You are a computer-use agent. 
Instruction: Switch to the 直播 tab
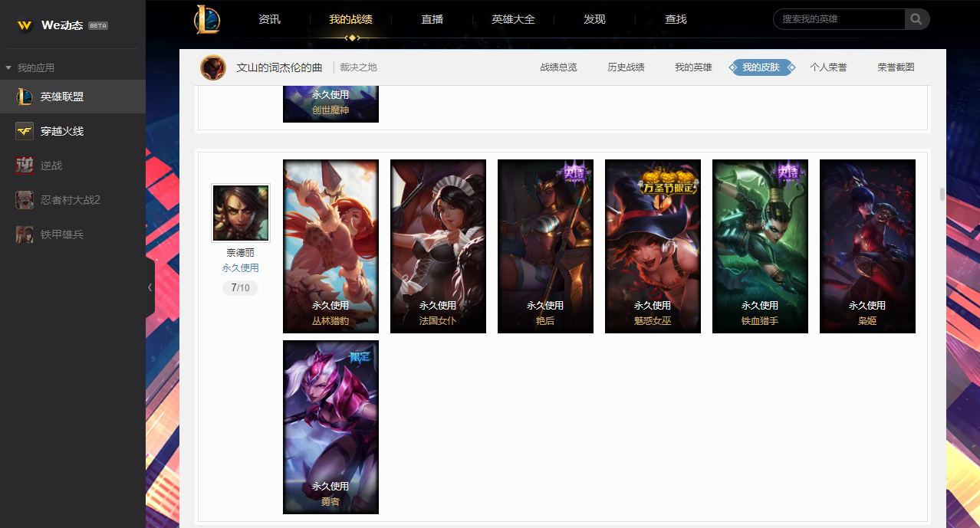coord(432,19)
